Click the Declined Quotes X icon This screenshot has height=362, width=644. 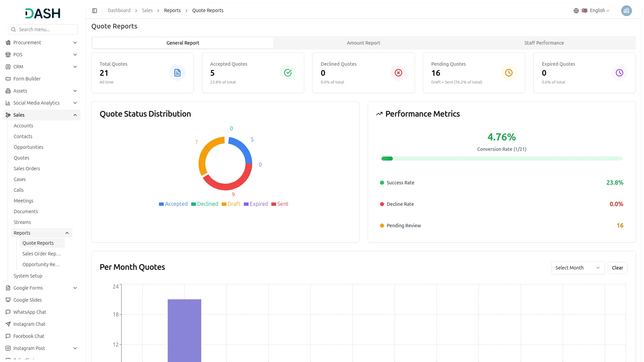pos(398,73)
